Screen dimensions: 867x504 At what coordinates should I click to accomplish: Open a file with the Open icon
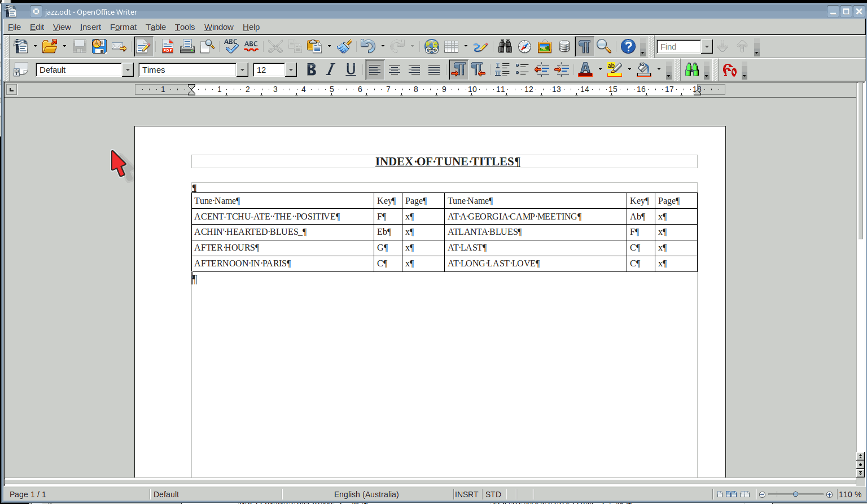[x=50, y=46]
